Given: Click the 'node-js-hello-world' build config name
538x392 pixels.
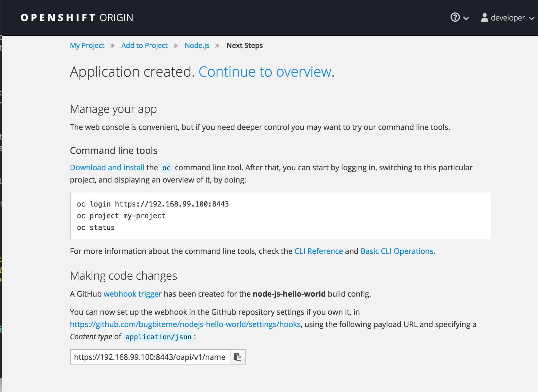Looking at the screenshot, I should click(x=289, y=294).
